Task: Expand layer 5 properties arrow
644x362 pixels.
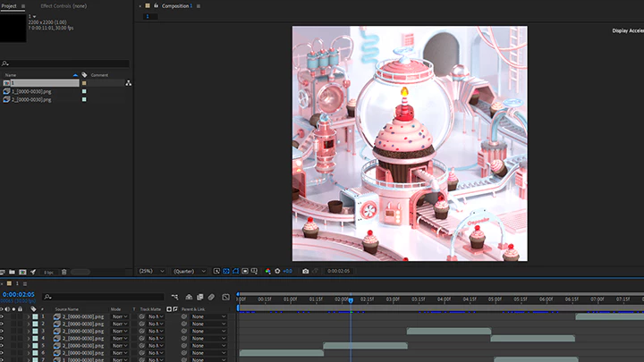Action: click(29, 346)
